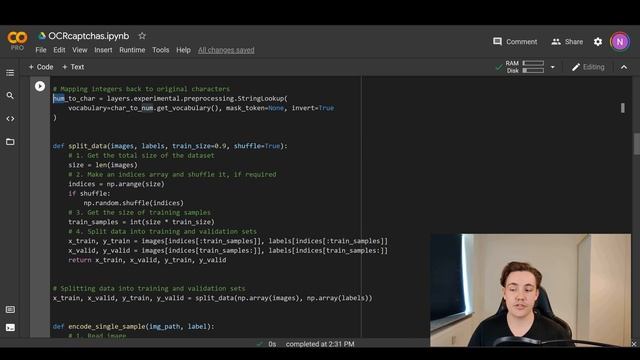
Task: Click the 'x_valid, y_valid = images' line
Action: tap(228, 251)
